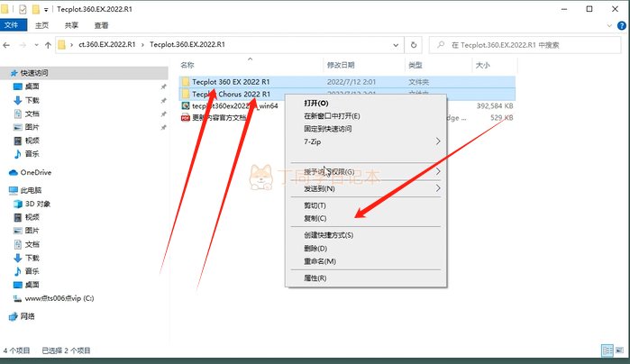Switch to the 共享 ribbon tab

click(x=71, y=25)
